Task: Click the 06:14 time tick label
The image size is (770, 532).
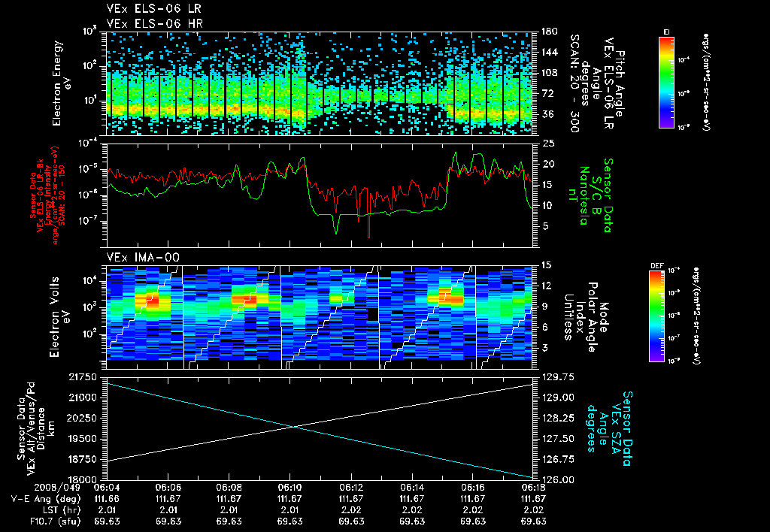Action: coord(411,488)
